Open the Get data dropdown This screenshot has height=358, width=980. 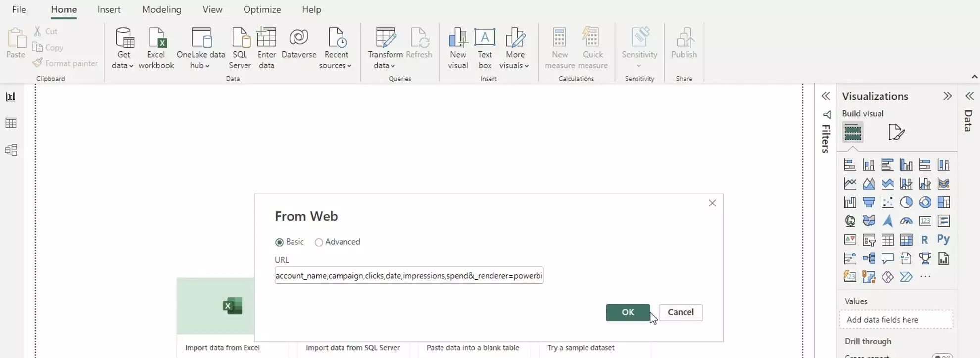123,49
